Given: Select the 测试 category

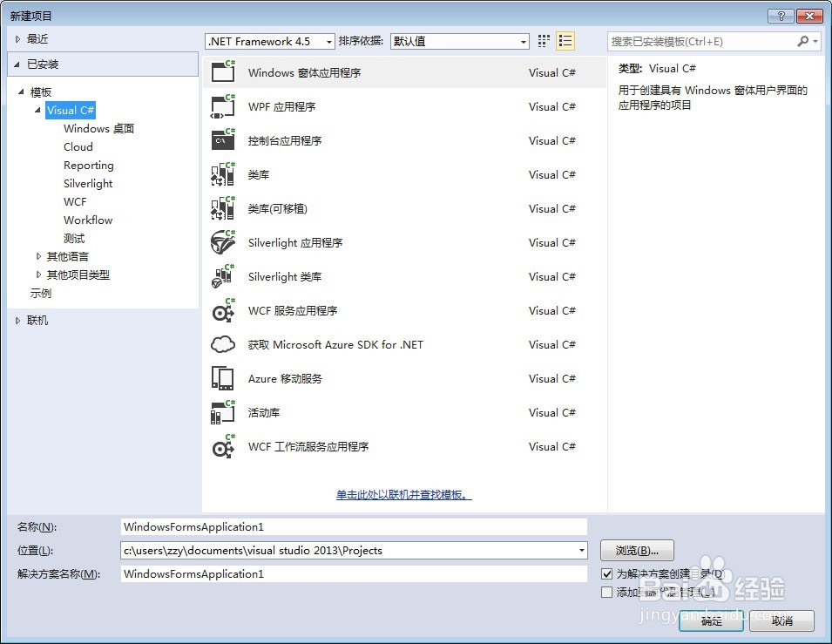Looking at the screenshot, I should tap(74, 239).
